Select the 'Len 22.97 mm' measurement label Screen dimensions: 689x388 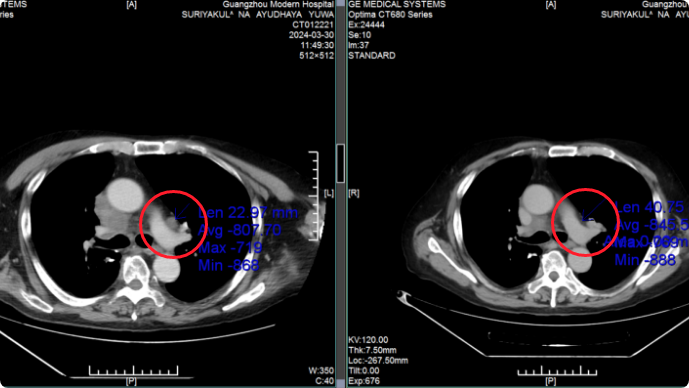pos(248,213)
